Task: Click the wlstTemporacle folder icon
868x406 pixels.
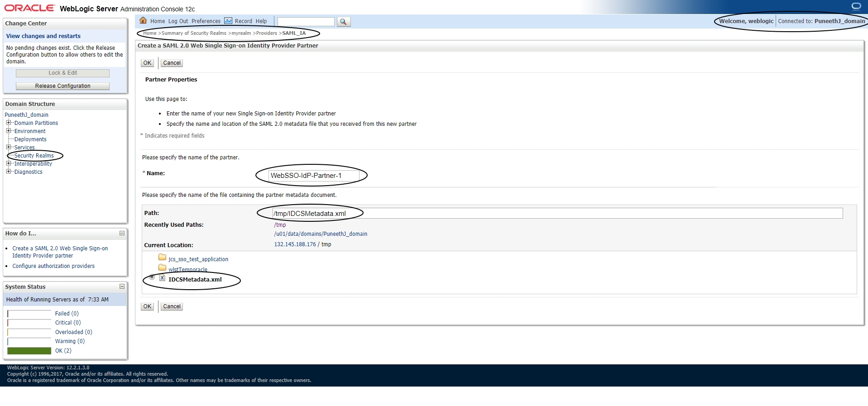Action: click(x=162, y=267)
